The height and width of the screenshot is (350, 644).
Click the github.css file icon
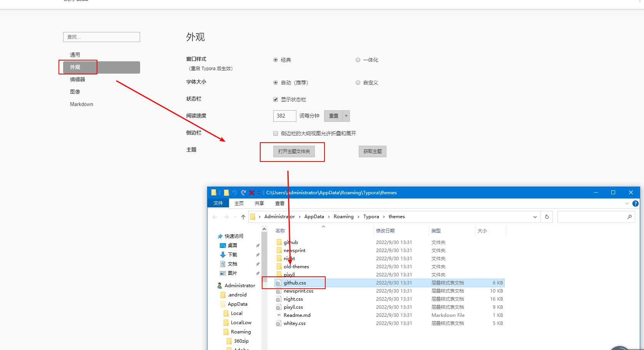(279, 283)
